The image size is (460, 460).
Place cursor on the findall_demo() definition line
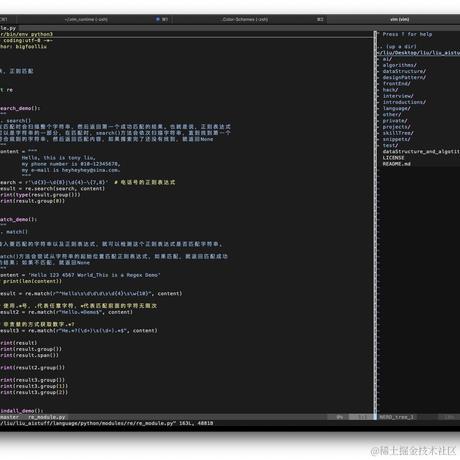22,411
